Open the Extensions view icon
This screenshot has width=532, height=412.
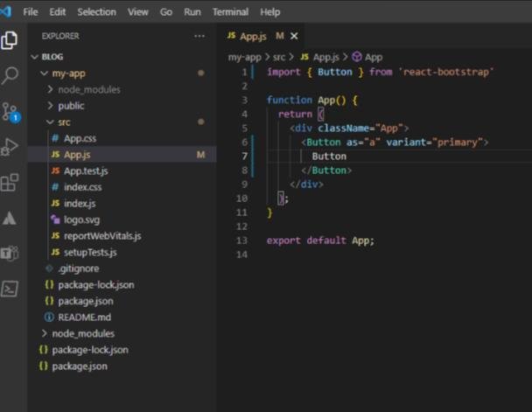[x=10, y=182]
